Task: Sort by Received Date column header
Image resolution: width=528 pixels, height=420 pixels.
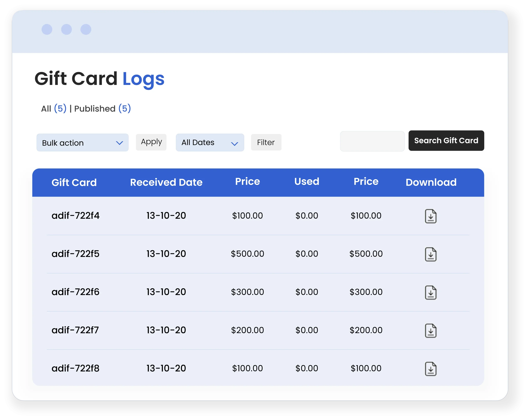Action: 166,182
